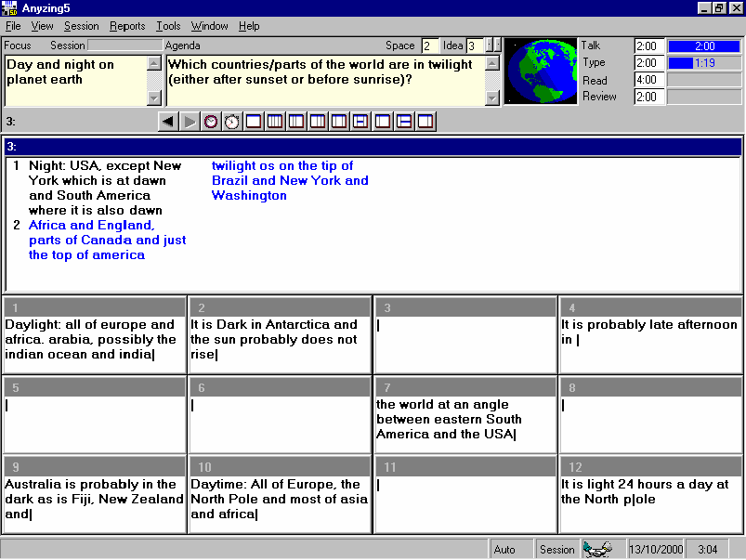
Task: Click the Focus text 'Day and night on planet earth'
Action: (x=60, y=72)
